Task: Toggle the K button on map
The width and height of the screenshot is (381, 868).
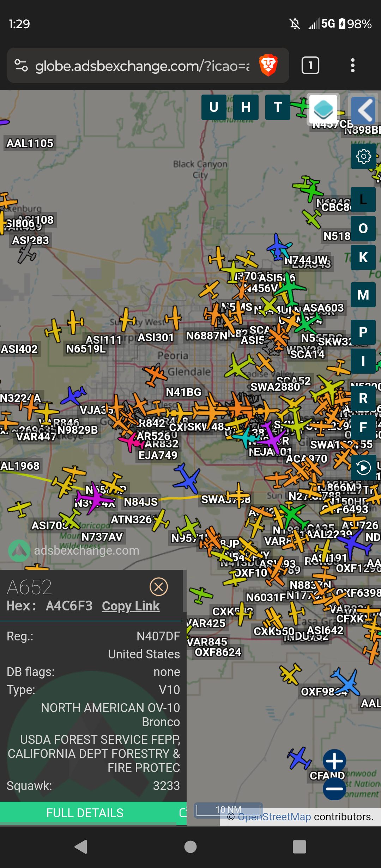Action: tap(363, 258)
